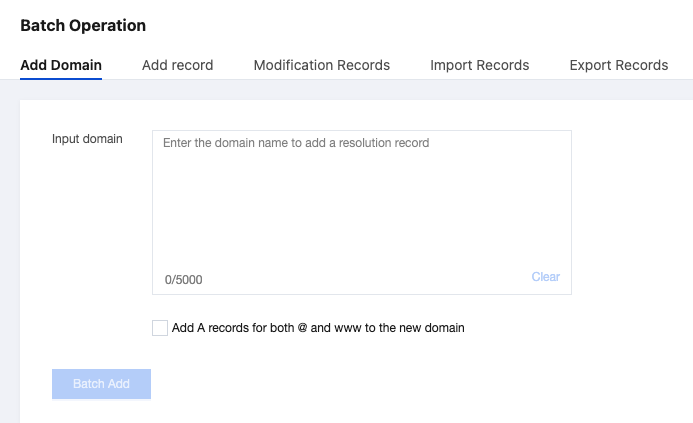Go to the Modification Records tab
The width and height of the screenshot is (693, 423).
(x=321, y=65)
